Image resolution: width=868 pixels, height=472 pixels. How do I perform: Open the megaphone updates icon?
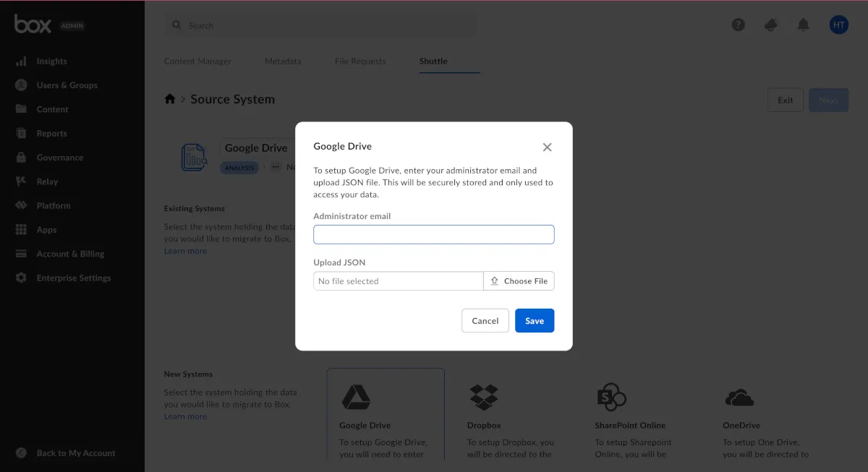[x=771, y=25]
